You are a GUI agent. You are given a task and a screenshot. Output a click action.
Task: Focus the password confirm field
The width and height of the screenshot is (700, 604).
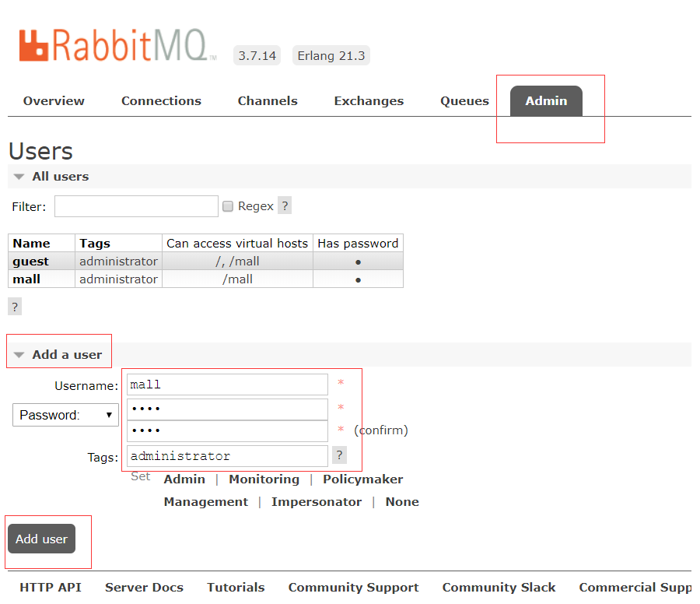[227, 431]
